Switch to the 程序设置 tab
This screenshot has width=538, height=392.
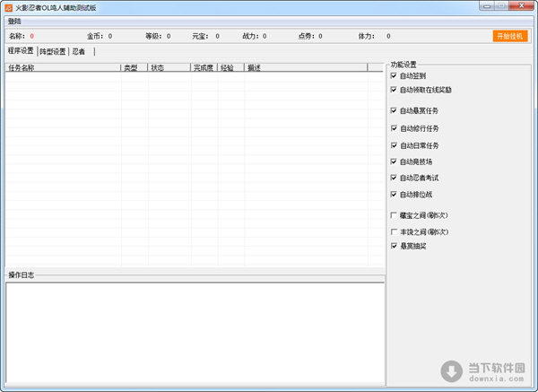21,51
